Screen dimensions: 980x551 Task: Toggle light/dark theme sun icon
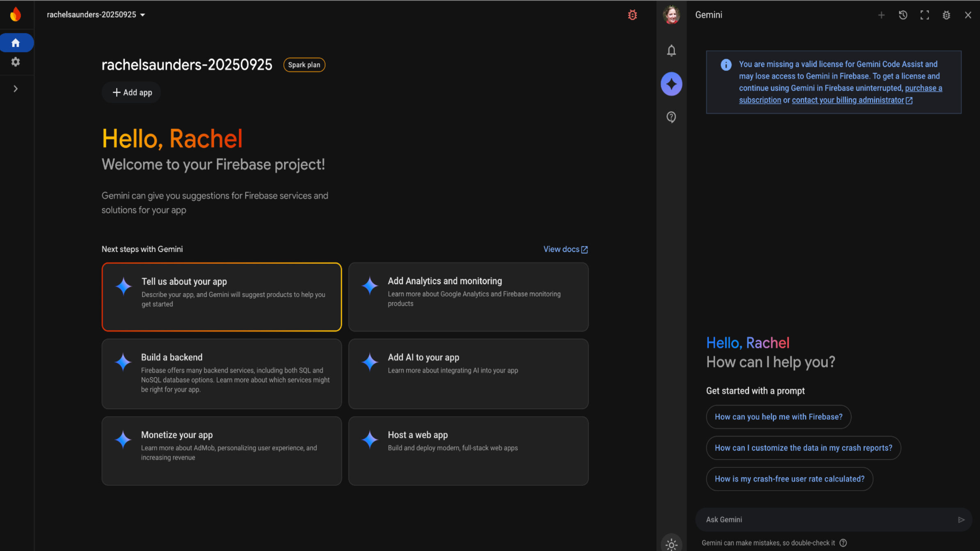[671, 544]
